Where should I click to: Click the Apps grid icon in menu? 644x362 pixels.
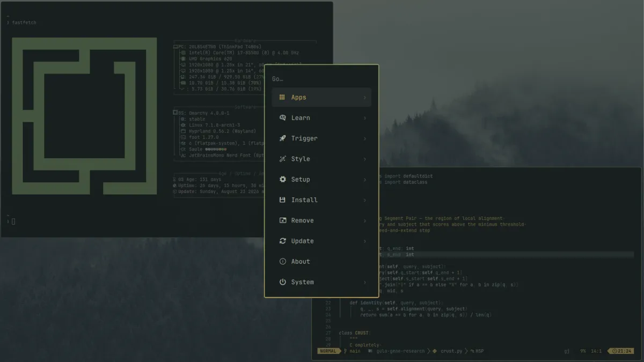pos(282,98)
